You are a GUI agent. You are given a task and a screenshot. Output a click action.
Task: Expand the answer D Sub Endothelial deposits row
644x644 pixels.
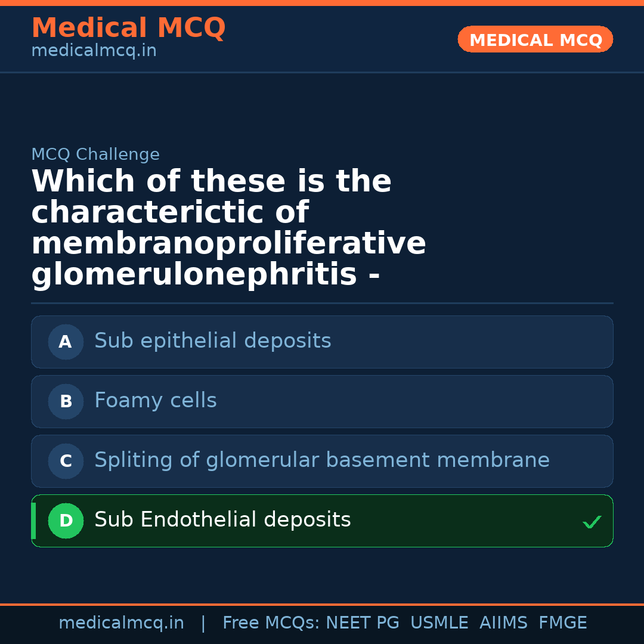point(322,521)
